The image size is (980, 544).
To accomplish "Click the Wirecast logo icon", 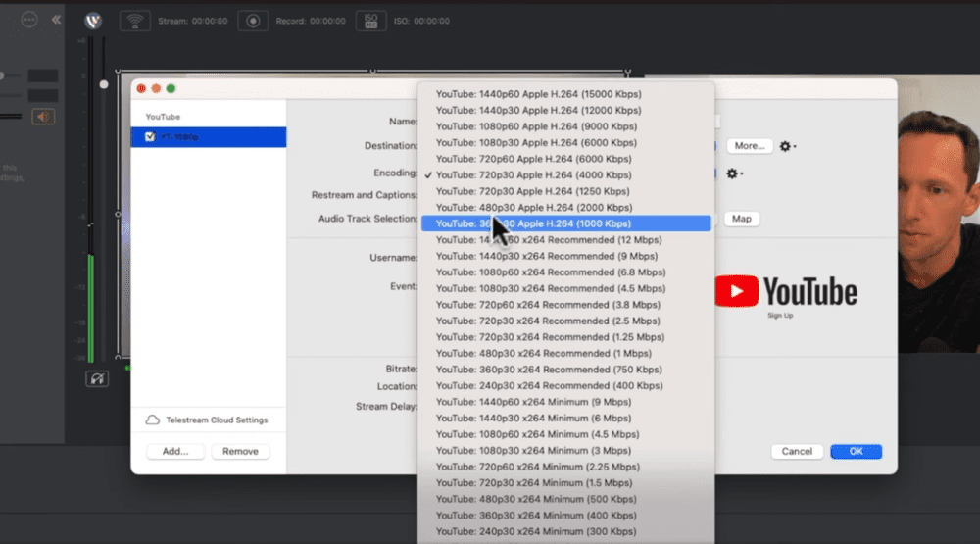I will 93,21.
